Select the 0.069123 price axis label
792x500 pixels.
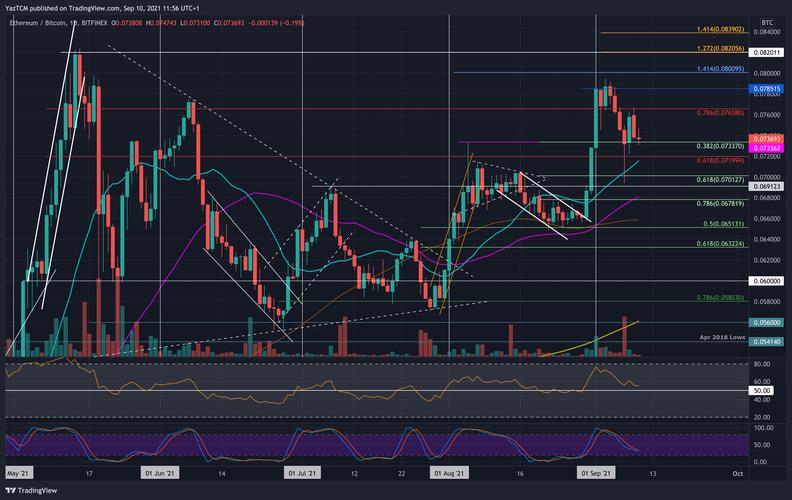pyautogui.click(x=766, y=186)
